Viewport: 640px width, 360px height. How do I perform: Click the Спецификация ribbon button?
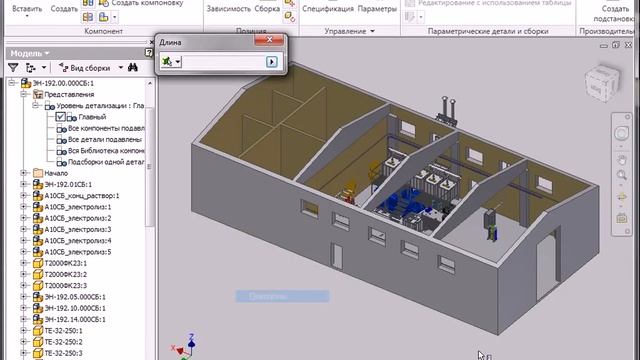[x=328, y=9]
